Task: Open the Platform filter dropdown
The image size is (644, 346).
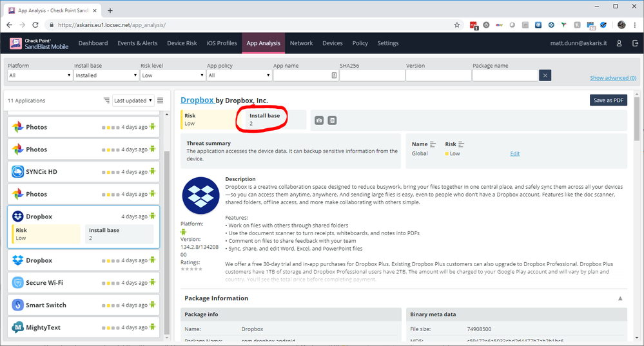Action: [x=40, y=75]
